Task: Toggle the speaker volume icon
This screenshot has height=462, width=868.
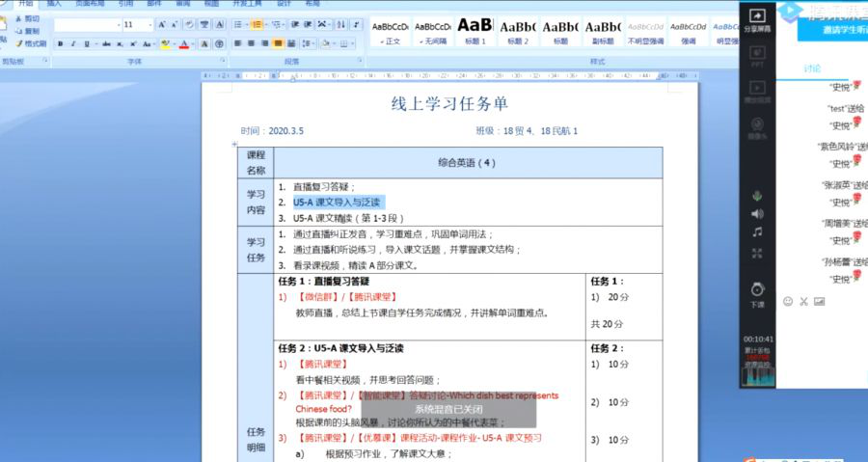Action: click(x=757, y=213)
